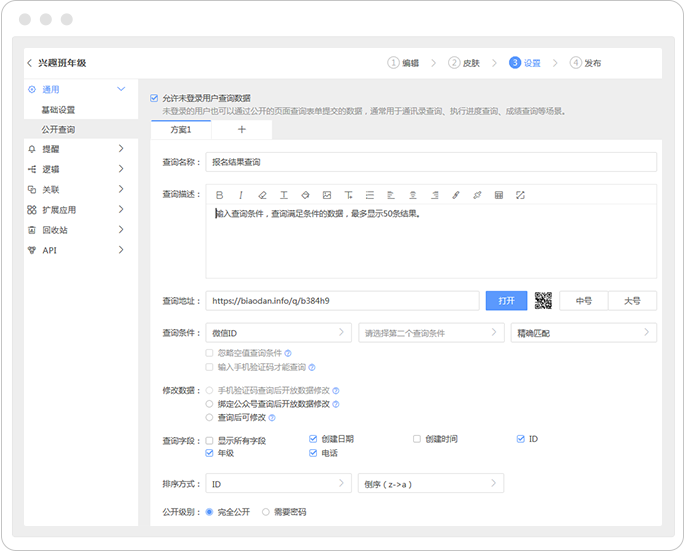This screenshot has height=553, width=685.
Task: Switch to the 方案1 tab
Action: (180, 130)
